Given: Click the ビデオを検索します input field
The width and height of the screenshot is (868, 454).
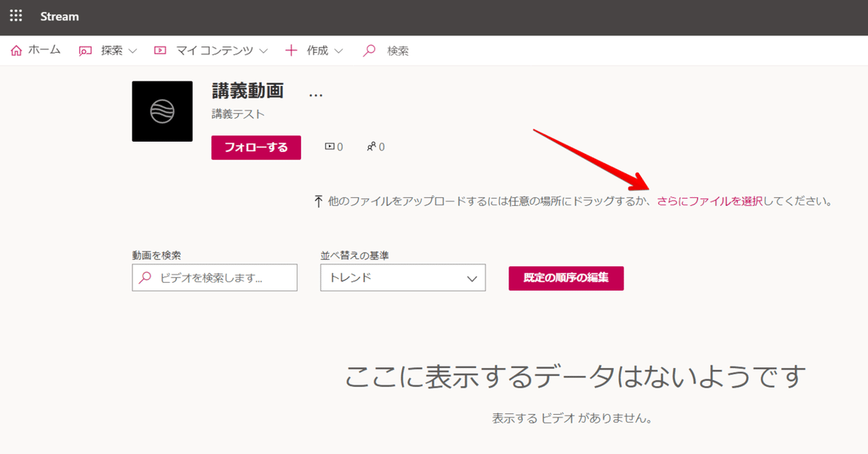Looking at the screenshot, I should 215,278.
